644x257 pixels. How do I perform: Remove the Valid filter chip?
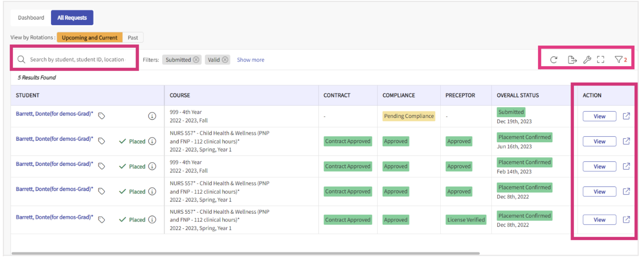coord(225,60)
